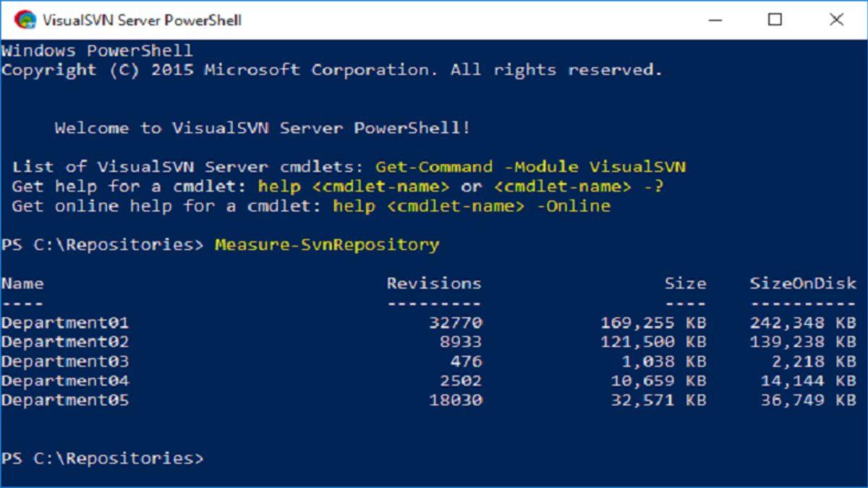Click the Revisions column header
Viewport: 868px width, 488px height.
click(434, 283)
